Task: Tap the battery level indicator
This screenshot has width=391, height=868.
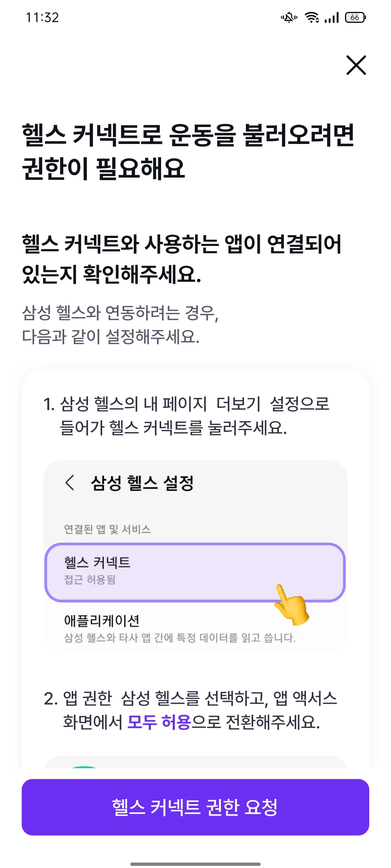Action: (x=356, y=17)
